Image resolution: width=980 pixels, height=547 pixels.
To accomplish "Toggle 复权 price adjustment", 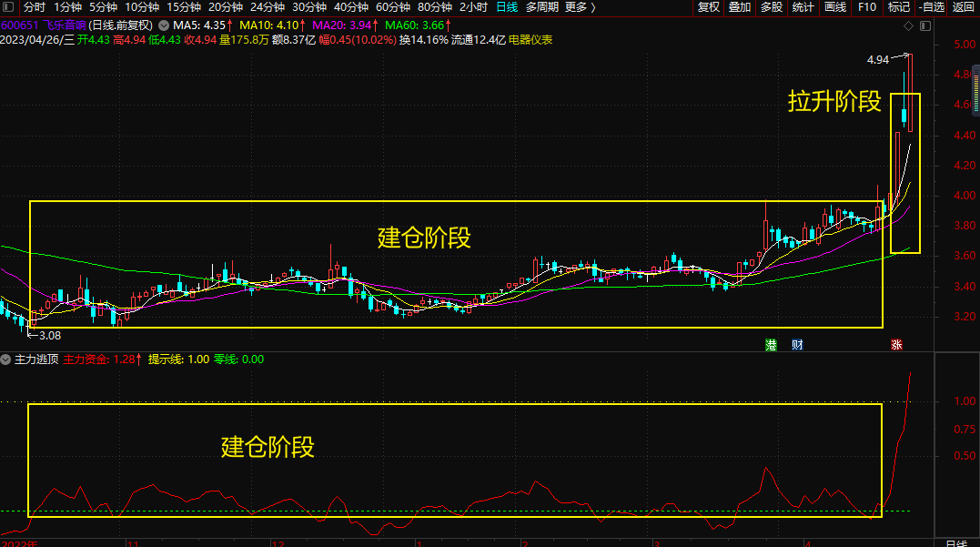I will (708, 7).
